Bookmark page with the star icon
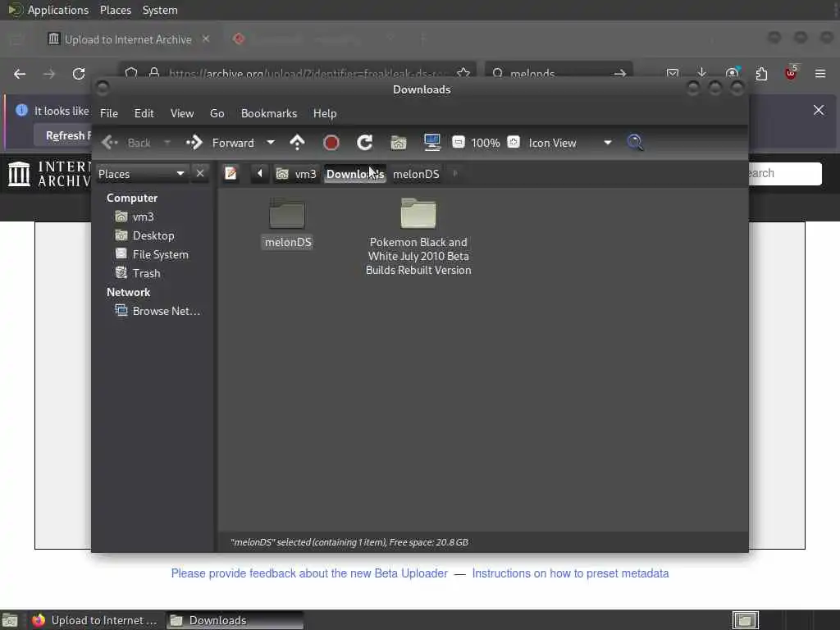The height and width of the screenshot is (630, 840). 463,73
